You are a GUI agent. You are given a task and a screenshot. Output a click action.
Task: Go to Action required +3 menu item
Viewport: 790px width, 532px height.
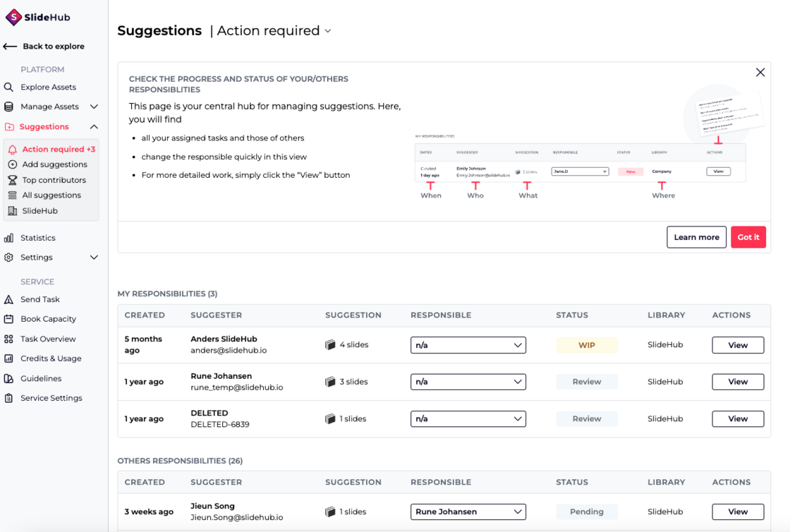coord(59,150)
